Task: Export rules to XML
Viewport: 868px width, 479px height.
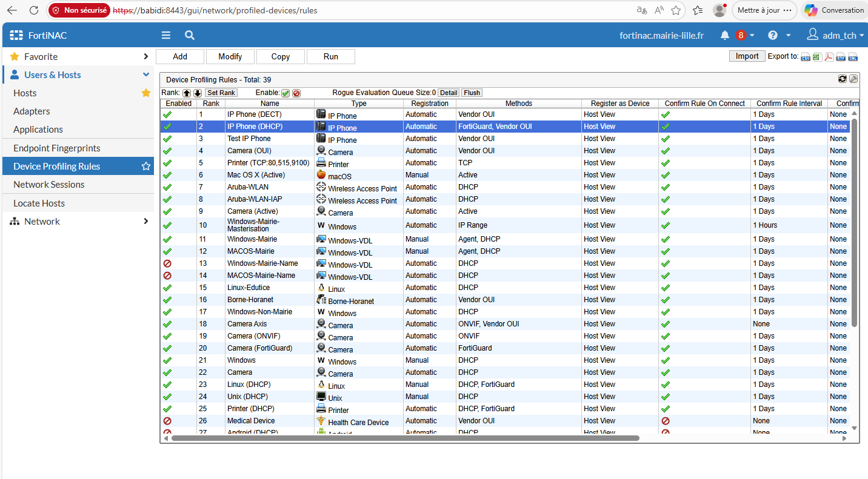Action: [x=853, y=57]
